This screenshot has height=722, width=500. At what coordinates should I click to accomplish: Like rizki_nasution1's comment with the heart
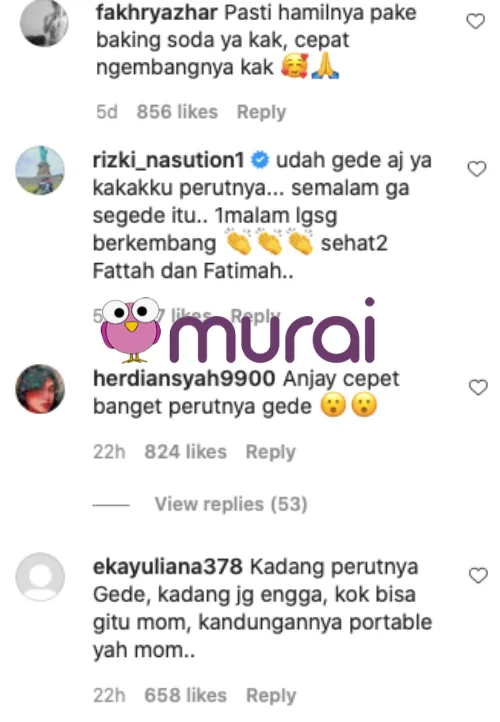[477, 169]
